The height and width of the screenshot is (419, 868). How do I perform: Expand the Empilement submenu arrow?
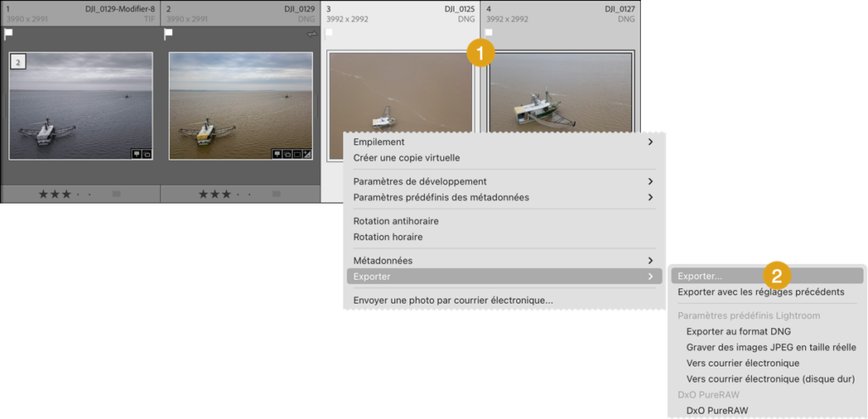(650, 142)
